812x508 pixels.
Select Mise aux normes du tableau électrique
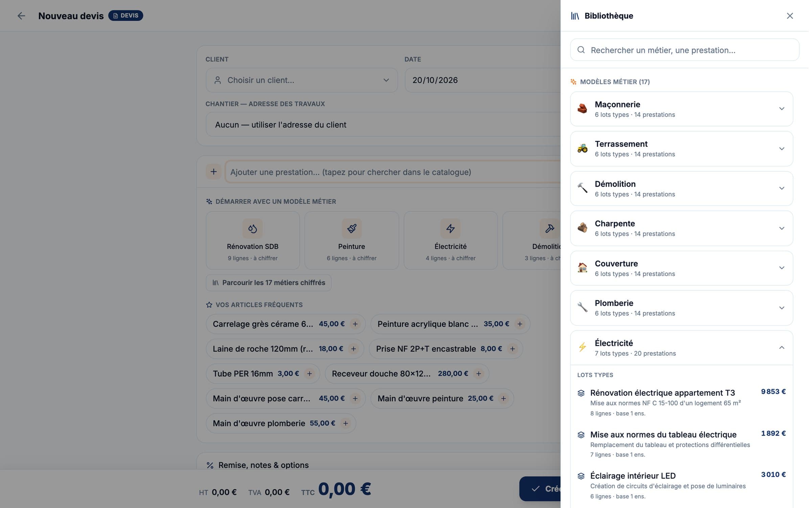click(x=681, y=444)
